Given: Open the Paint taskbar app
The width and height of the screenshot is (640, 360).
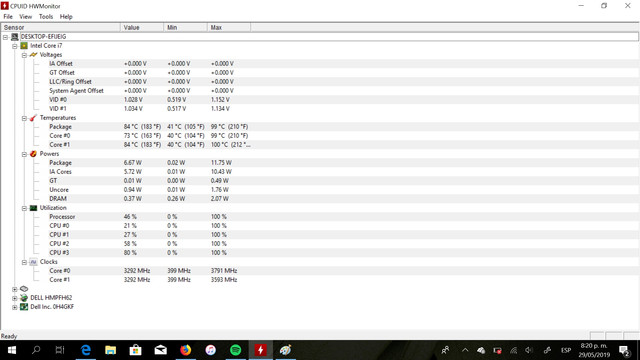Looking at the screenshot, I should point(285,350).
